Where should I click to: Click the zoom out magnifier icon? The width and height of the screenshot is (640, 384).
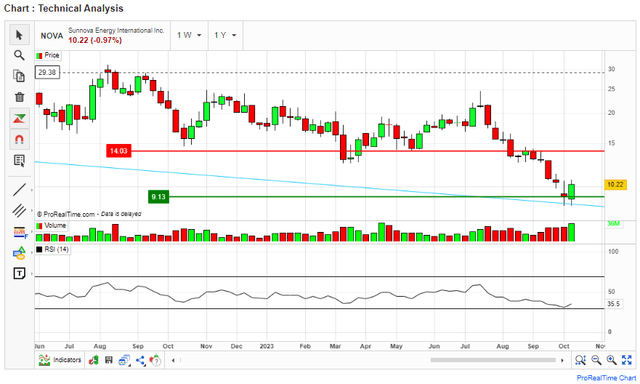click(x=596, y=360)
